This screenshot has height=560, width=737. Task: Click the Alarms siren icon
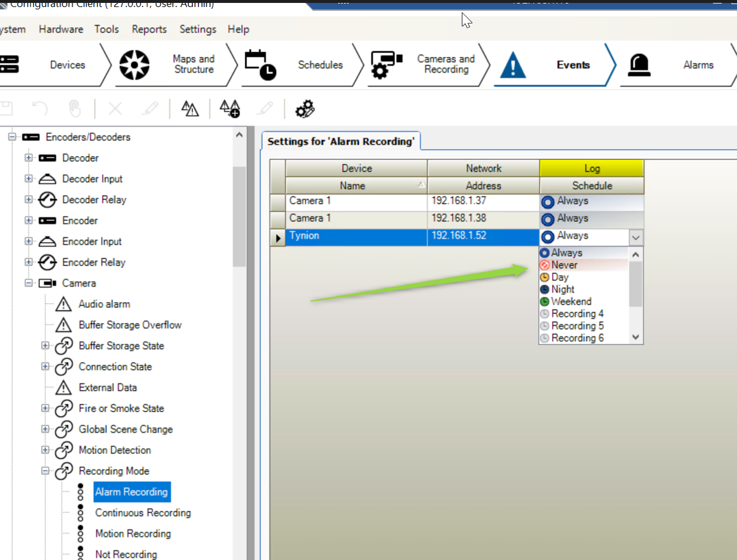tap(639, 65)
